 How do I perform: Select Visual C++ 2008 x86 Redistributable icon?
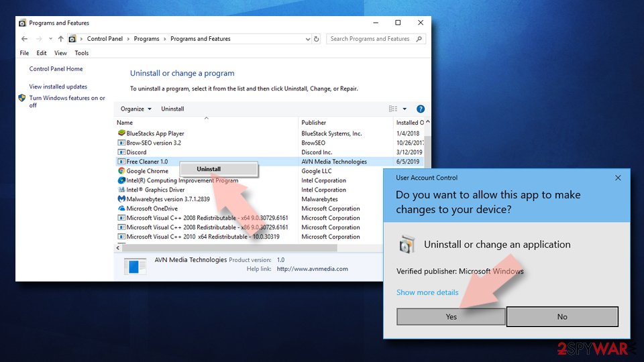121,227
